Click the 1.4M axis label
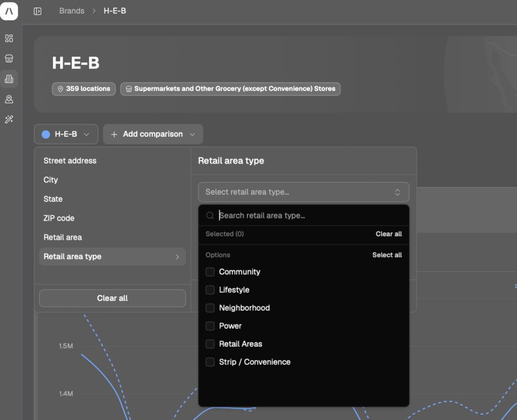This screenshot has width=517, height=420. coord(66,394)
